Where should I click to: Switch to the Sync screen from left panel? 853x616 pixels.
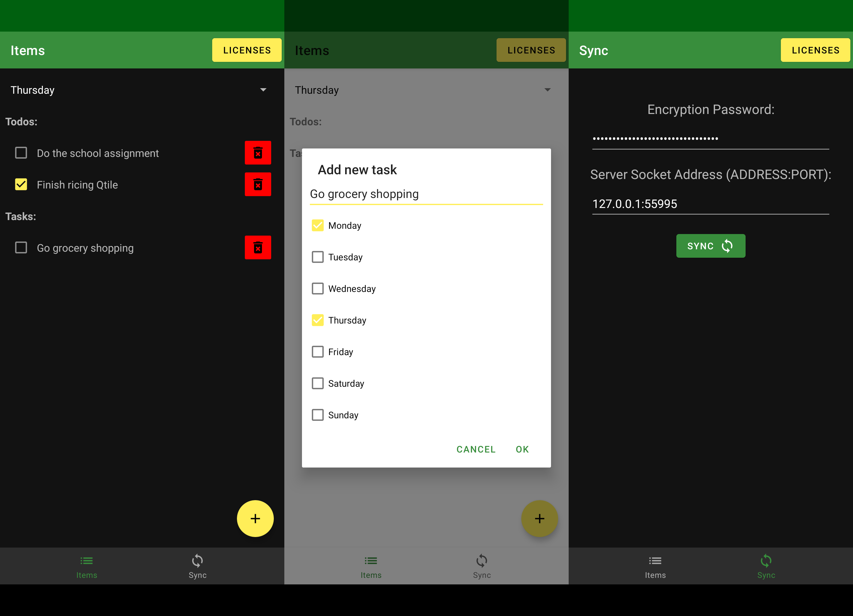pos(197,566)
